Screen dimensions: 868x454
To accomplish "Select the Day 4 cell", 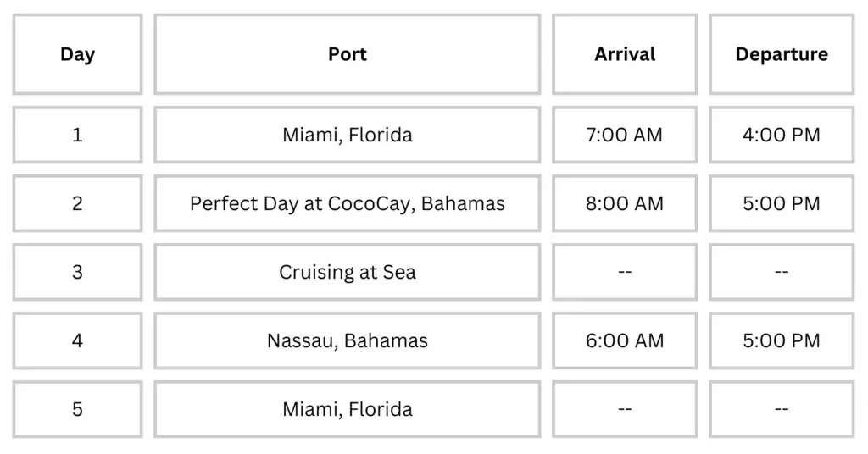I will point(77,340).
